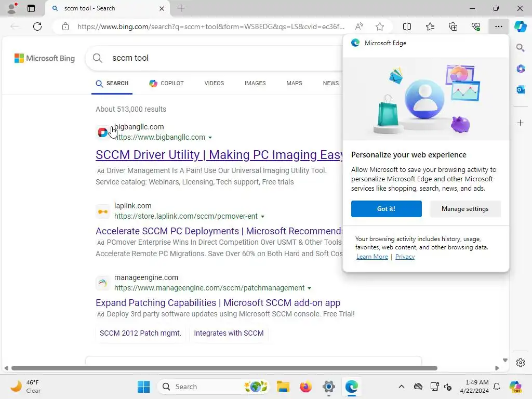This screenshot has height=399, width=532.
Task: Click SCCM 2012 Patch mgmt. link
Action: (x=140, y=333)
